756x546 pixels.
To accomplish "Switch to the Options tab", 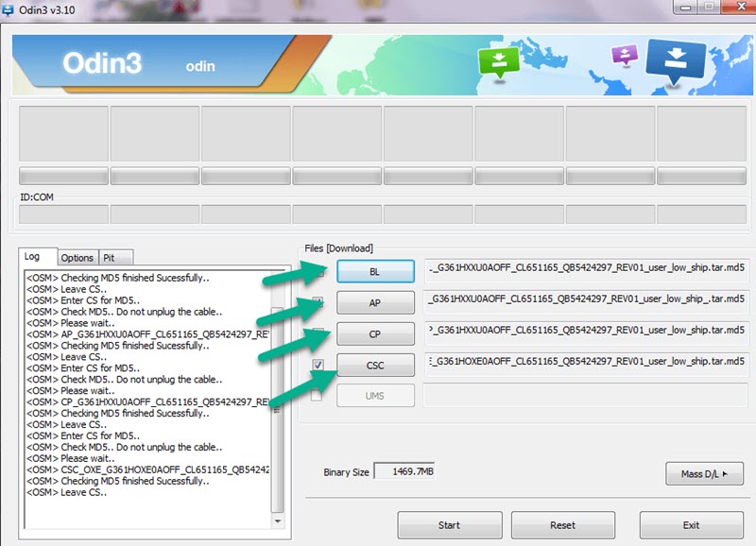I will pyautogui.click(x=77, y=257).
